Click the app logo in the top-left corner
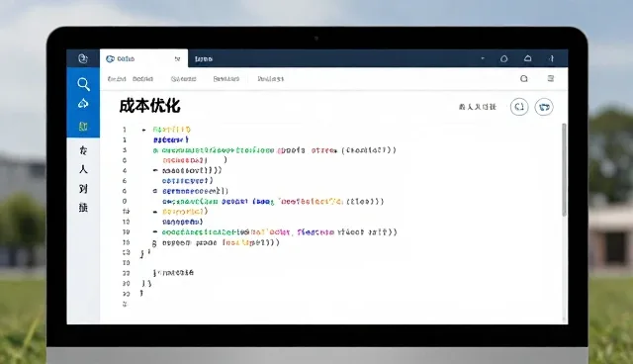This screenshot has height=364, width=633. [83, 58]
